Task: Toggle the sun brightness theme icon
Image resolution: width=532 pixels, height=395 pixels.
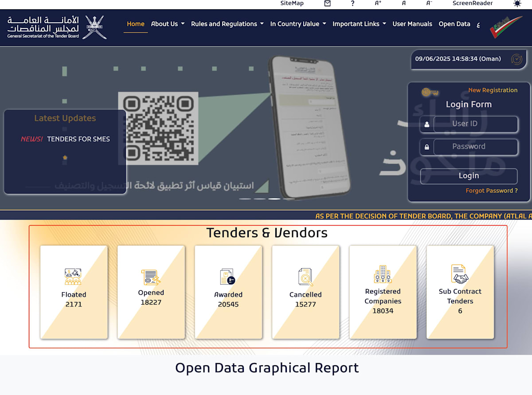Action: pyautogui.click(x=517, y=4)
